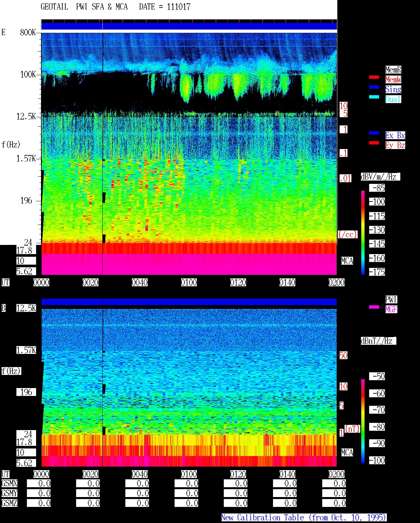Click the 'GSMY' row label

point(9,493)
